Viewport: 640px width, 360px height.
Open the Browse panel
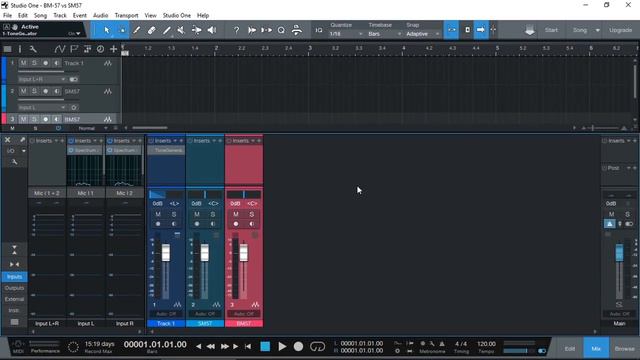[x=624, y=349]
